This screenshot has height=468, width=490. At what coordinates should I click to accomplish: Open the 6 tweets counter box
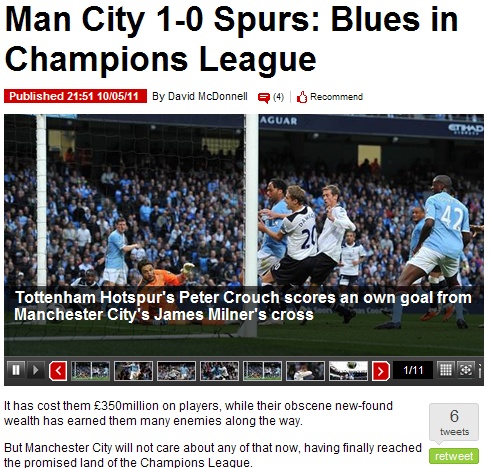point(454,422)
